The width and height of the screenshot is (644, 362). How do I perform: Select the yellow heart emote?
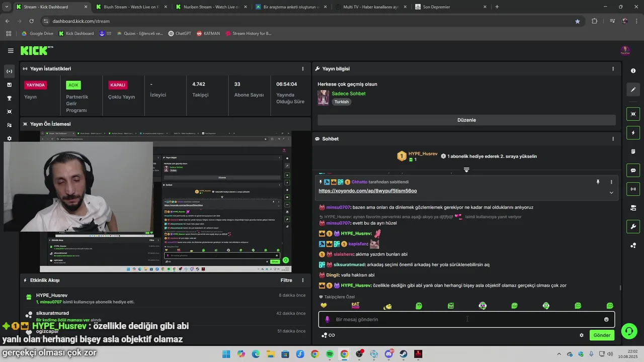324,306
